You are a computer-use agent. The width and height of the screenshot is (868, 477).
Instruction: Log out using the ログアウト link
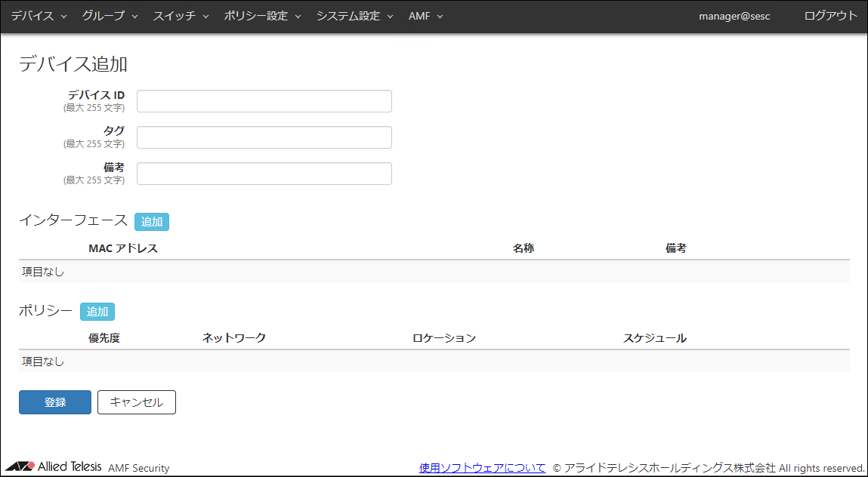(831, 16)
